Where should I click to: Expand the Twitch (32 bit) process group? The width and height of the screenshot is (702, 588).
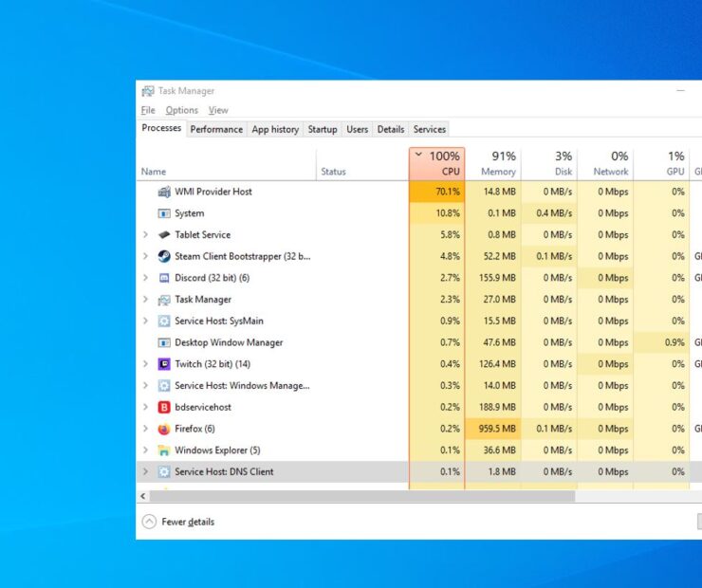click(x=145, y=364)
